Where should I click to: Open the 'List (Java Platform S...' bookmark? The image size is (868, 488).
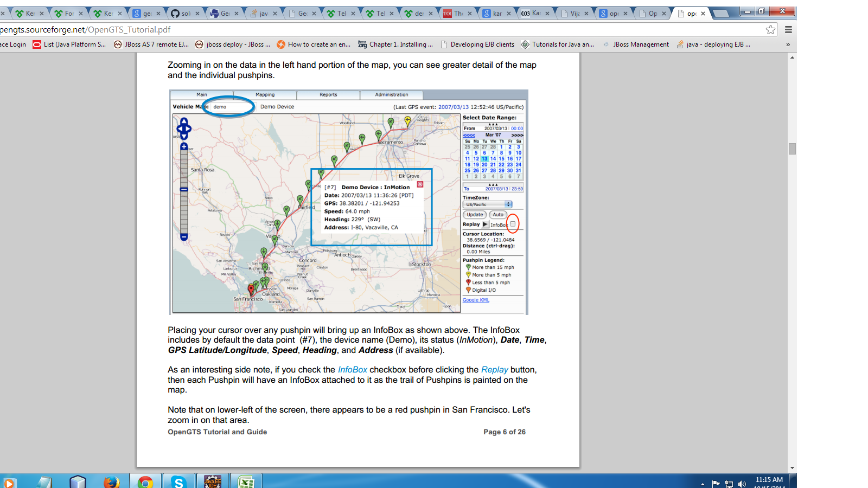69,44
